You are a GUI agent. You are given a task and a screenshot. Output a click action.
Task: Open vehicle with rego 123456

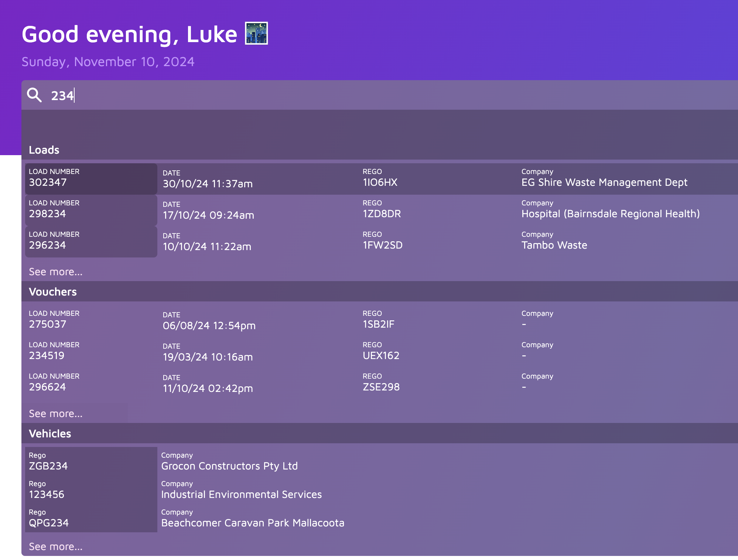[91, 490]
